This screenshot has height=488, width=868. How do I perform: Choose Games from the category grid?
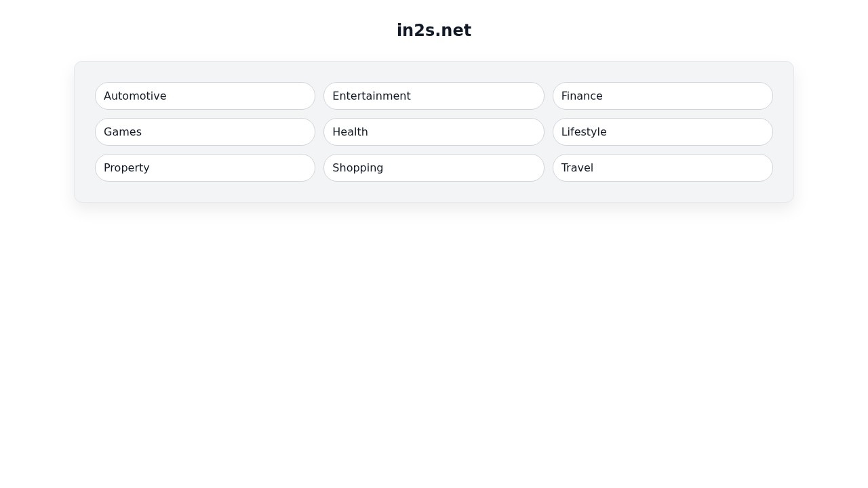click(x=205, y=131)
